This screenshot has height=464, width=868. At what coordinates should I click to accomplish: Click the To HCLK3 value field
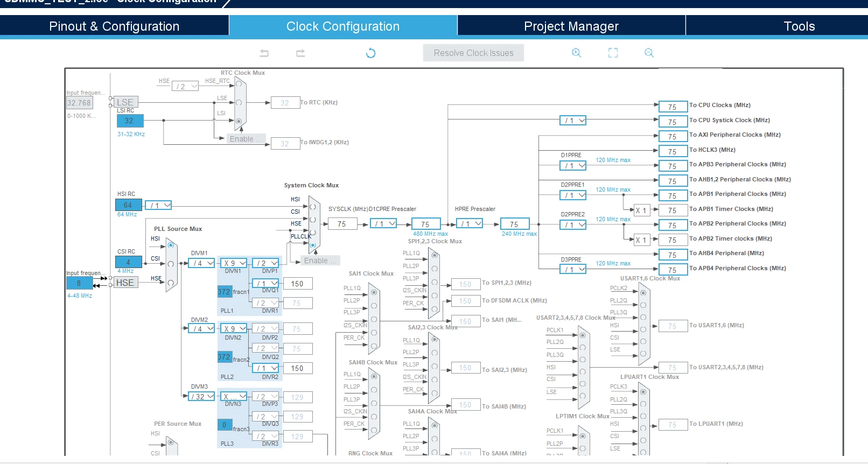[x=673, y=151]
